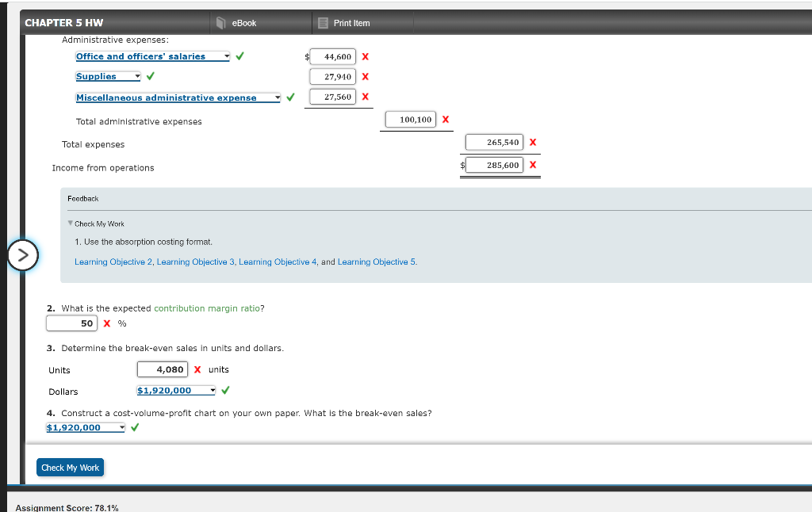
Task: Click the 27,940 supplies input field
Action: click(333, 77)
